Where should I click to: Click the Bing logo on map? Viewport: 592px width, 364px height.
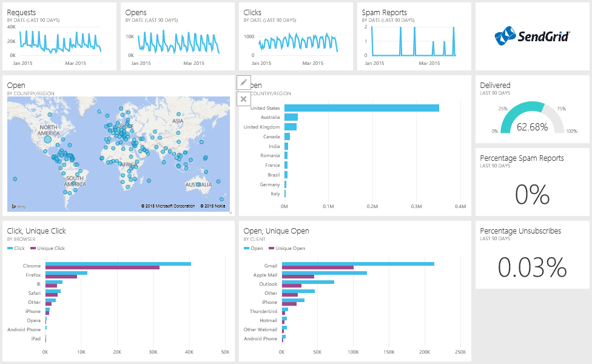click(x=17, y=206)
